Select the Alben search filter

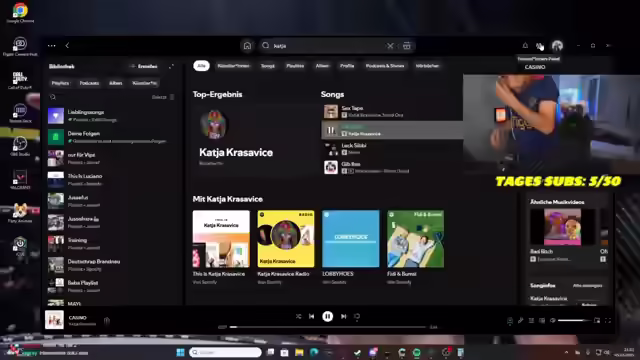[322, 66]
